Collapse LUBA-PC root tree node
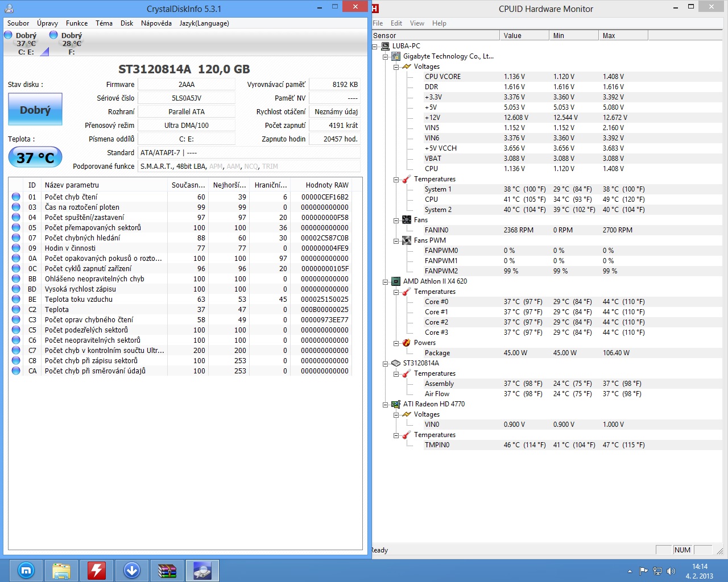The image size is (728, 582). pyautogui.click(x=375, y=47)
